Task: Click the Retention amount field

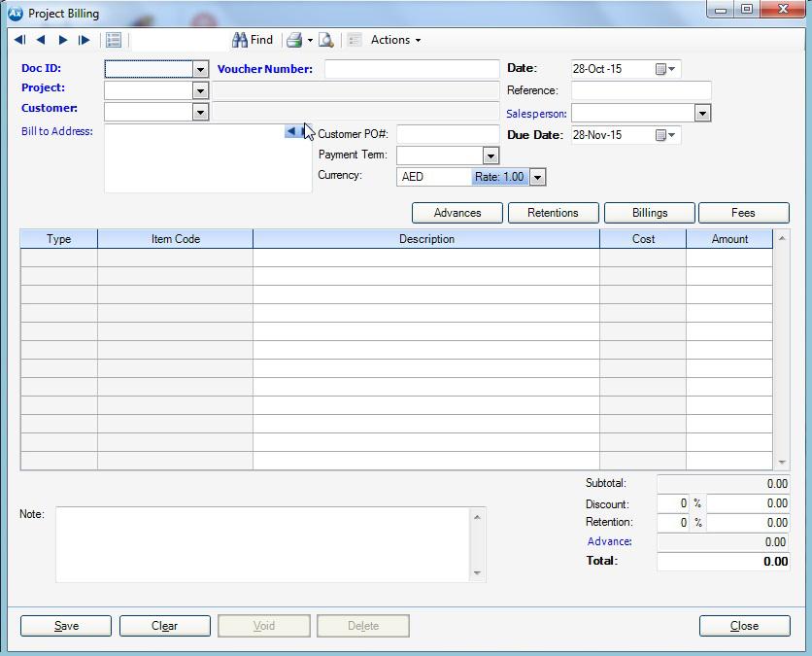Action: pos(748,523)
